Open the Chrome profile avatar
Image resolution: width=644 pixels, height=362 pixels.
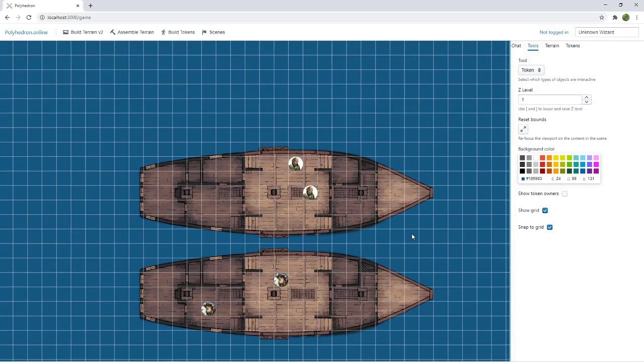[x=626, y=18]
